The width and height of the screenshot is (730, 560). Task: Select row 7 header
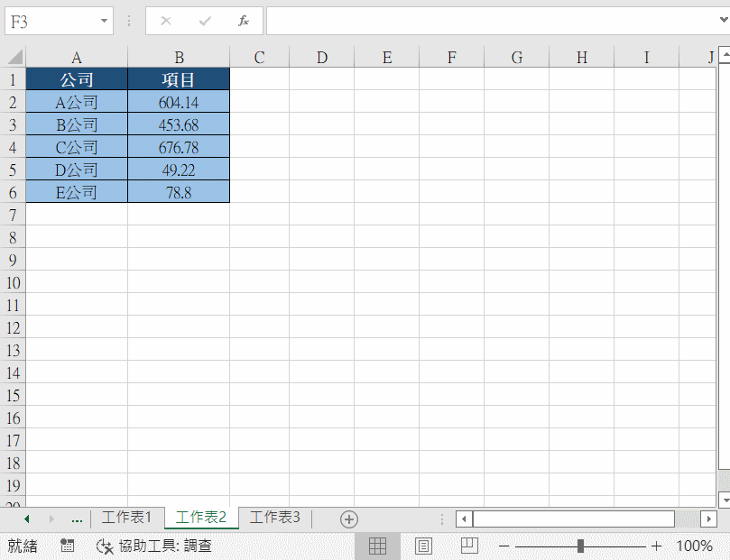pos(13,215)
